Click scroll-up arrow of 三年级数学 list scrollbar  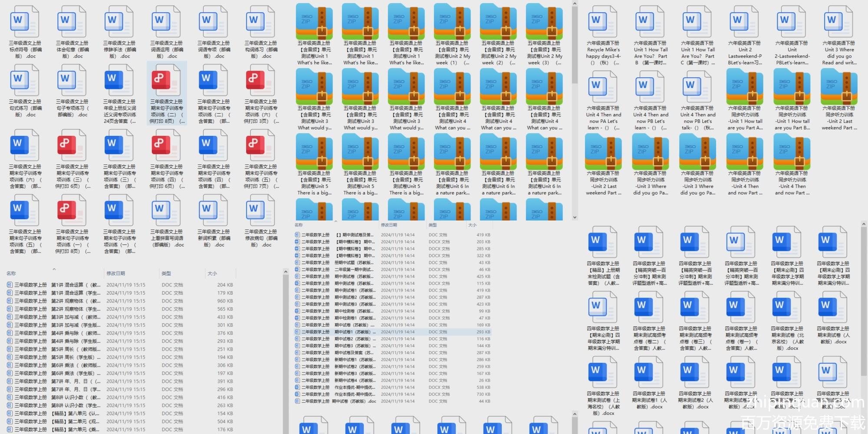coord(285,272)
